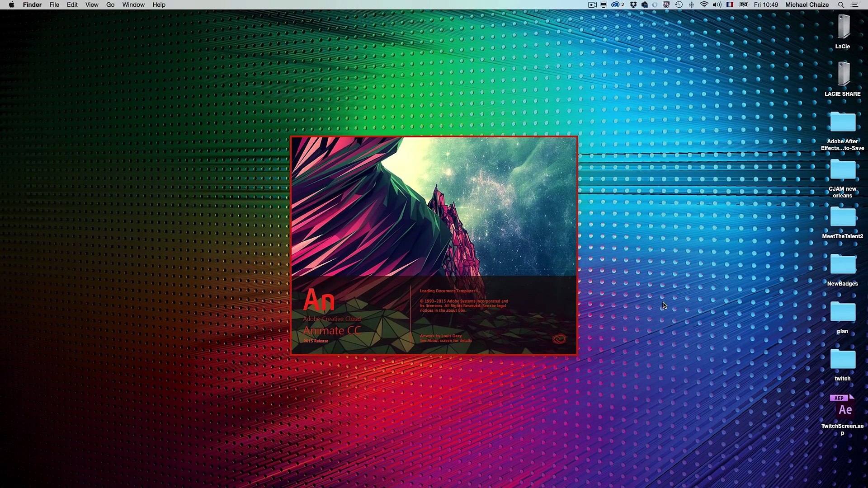Screen dimensions: 868x488
Task: Open the Notification Center list icon
Action: pyautogui.click(x=854, y=5)
